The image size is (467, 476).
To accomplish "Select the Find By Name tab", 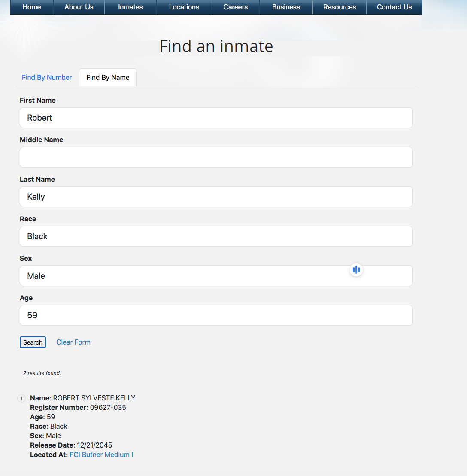I will 108,77.
